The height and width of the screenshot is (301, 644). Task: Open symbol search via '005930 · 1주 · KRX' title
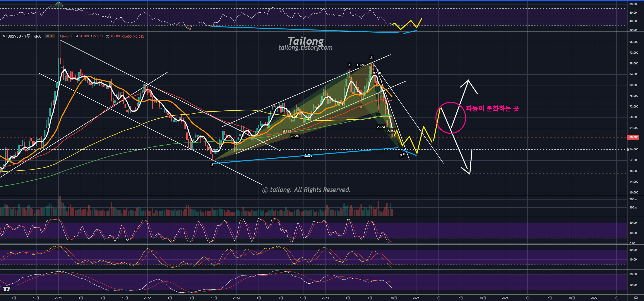point(24,36)
